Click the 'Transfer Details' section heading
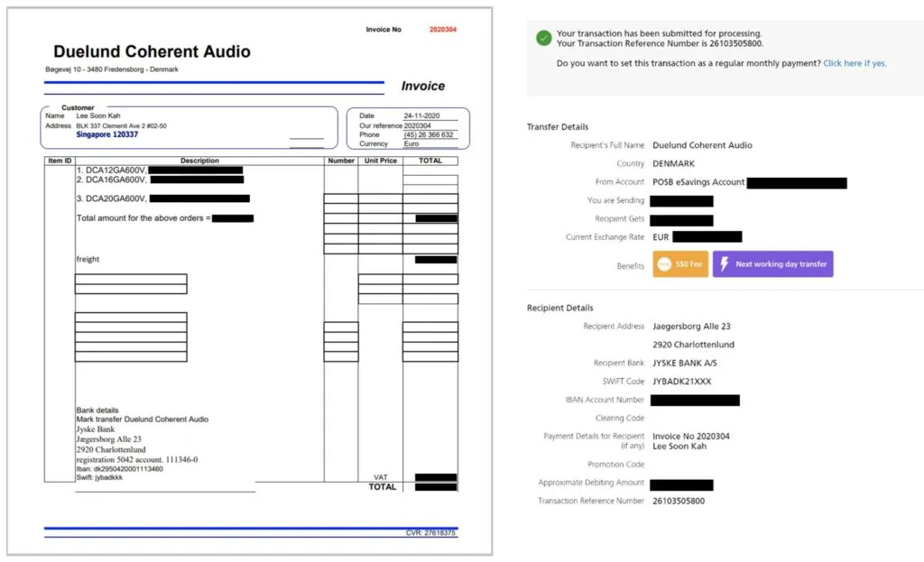 click(558, 126)
